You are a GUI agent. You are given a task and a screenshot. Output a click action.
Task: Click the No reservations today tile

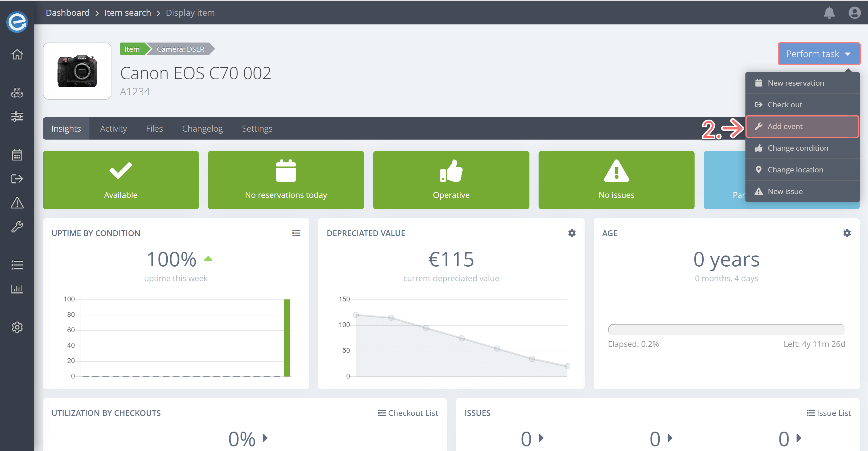click(286, 180)
